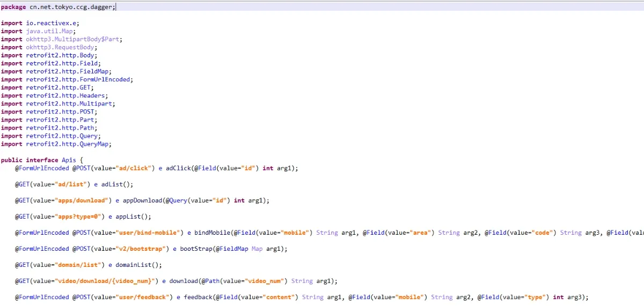Click the feedback method name
Screen dimensions: 644x306
coord(199,296)
